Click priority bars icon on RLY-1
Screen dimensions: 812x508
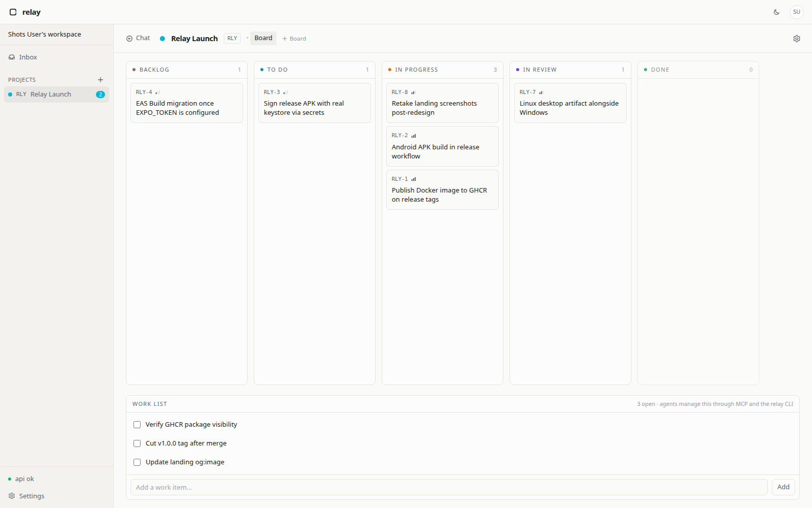pos(414,179)
